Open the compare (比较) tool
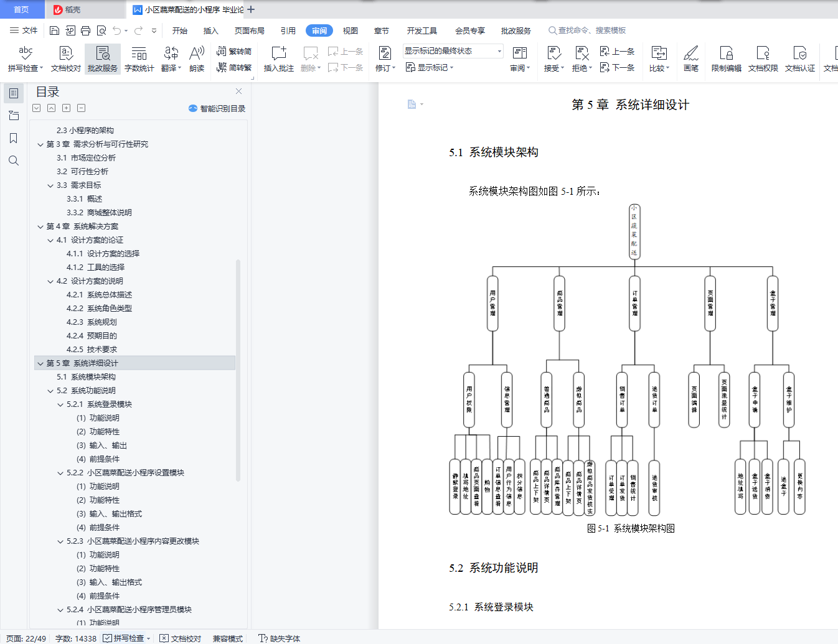The width and height of the screenshot is (838, 644). coord(659,59)
